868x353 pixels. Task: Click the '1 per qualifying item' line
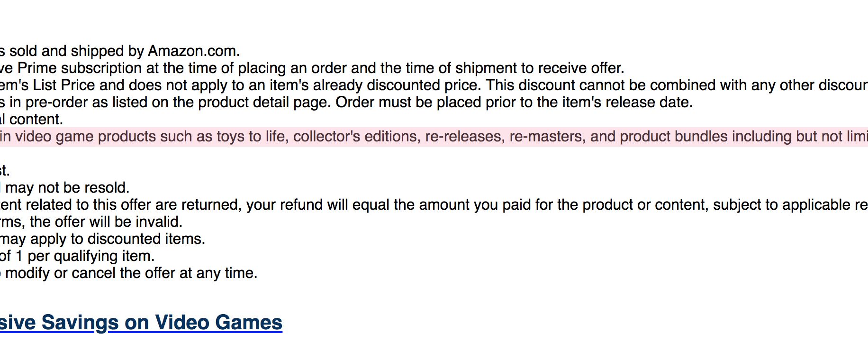(x=77, y=256)
